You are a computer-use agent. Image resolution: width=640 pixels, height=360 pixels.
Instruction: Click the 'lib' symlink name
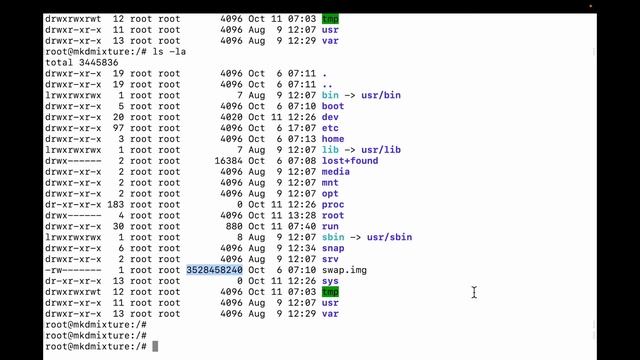click(330, 150)
